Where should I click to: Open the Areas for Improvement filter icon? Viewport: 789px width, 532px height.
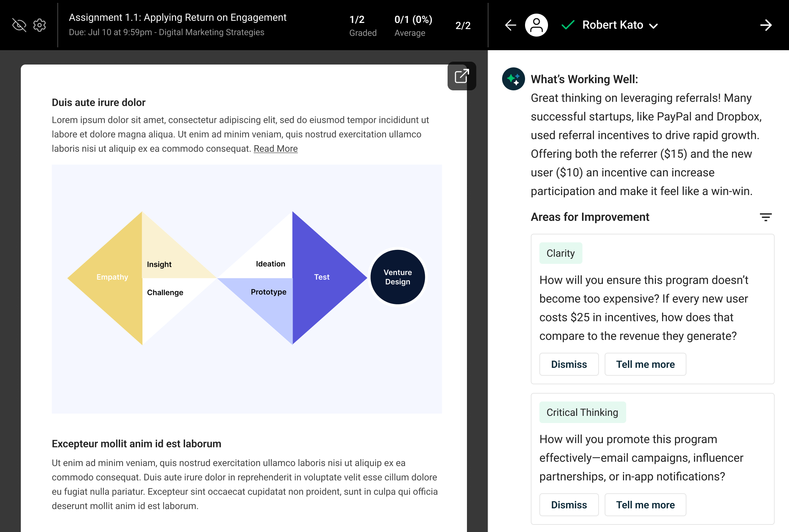[x=765, y=217]
